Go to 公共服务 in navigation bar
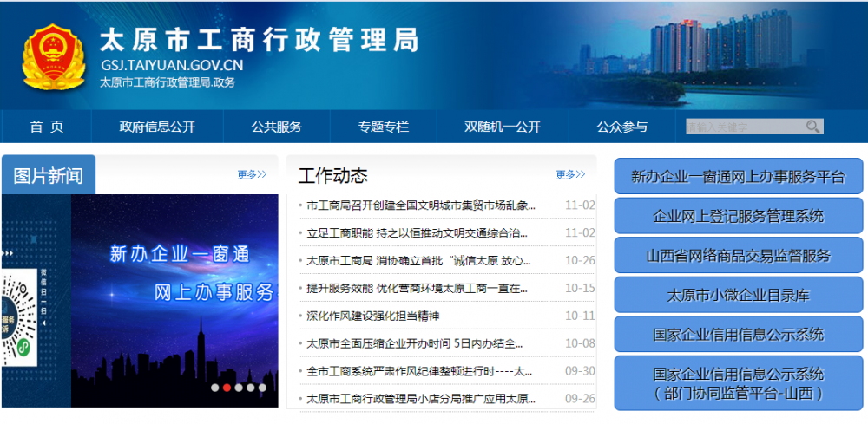Screen dimensions: 868x424 point(276,127)
